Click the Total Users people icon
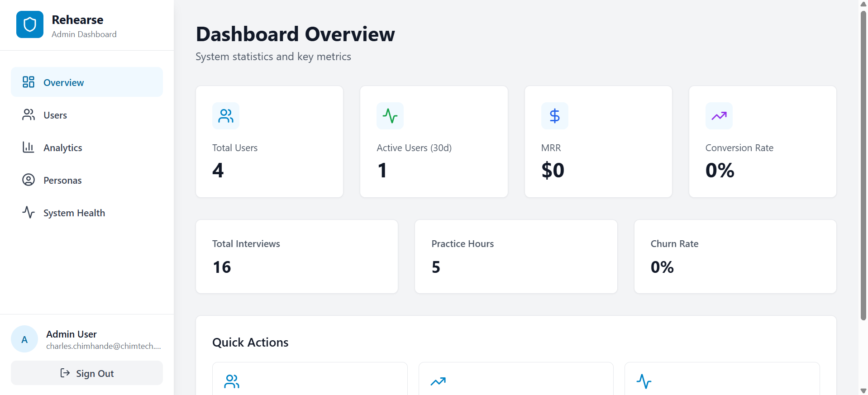This screenshot has height=395, width=868. (226, 116)
